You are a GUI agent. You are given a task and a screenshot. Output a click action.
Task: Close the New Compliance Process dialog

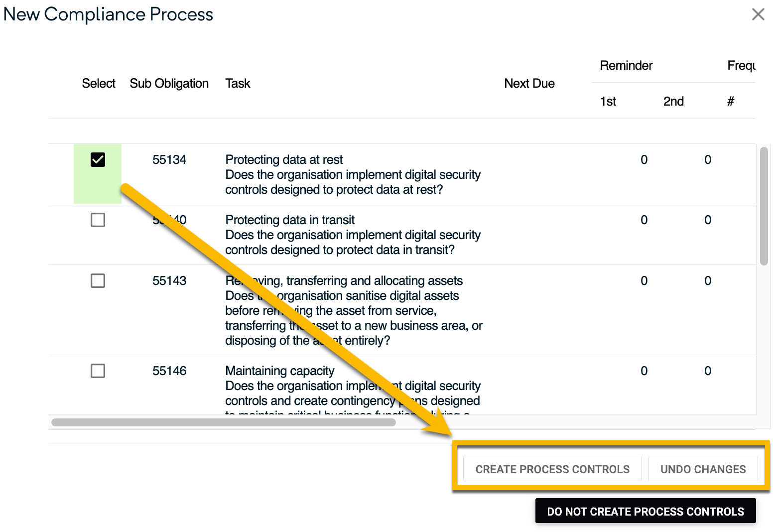click(x=758, y=14)
